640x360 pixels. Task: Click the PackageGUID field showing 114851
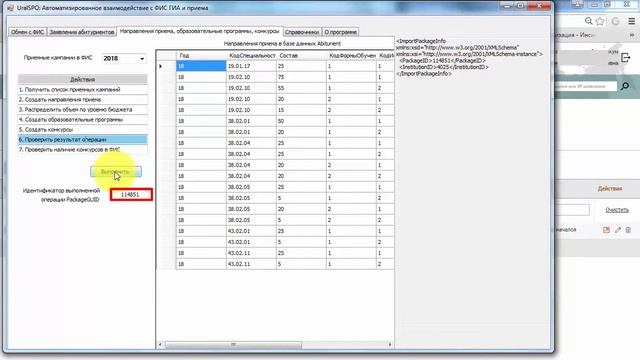click(131, 195)
